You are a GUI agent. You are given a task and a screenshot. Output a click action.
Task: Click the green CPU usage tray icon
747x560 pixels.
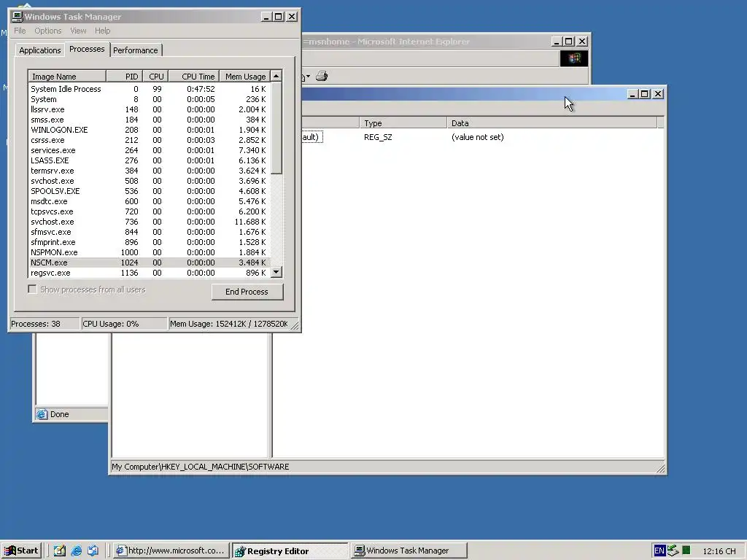pyautogui.click(x=686, y=551)
